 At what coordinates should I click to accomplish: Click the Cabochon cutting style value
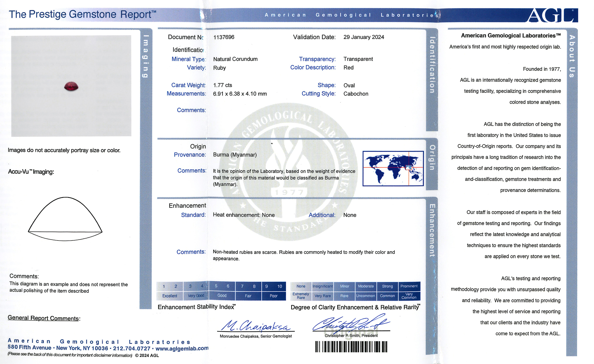(x=356, y=94)
